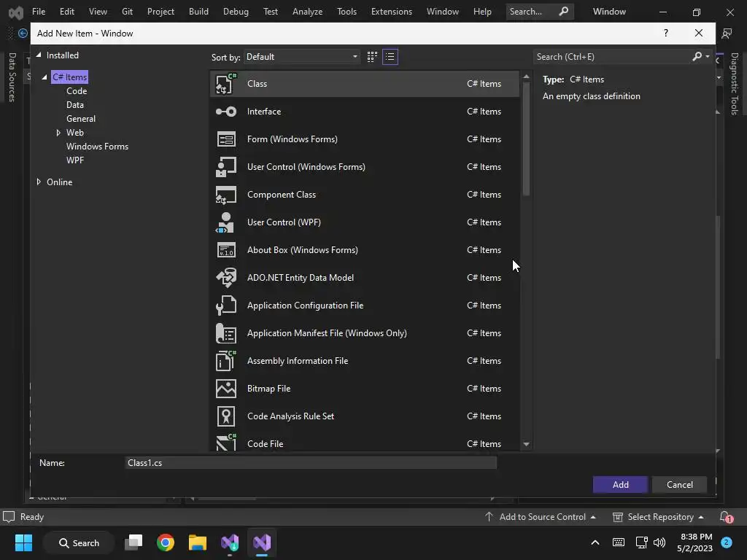
Task: Open Chrome from the taskbar
Action: click(166, 542)
